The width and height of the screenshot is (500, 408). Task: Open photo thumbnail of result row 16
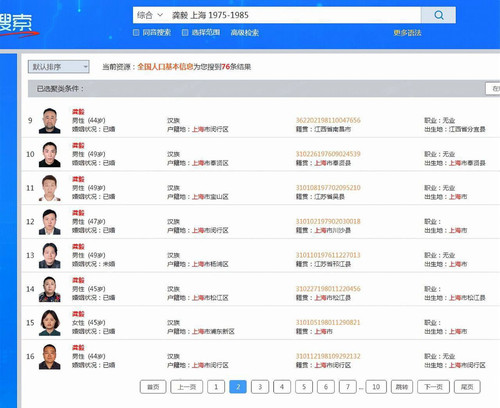tap(50, 356)
